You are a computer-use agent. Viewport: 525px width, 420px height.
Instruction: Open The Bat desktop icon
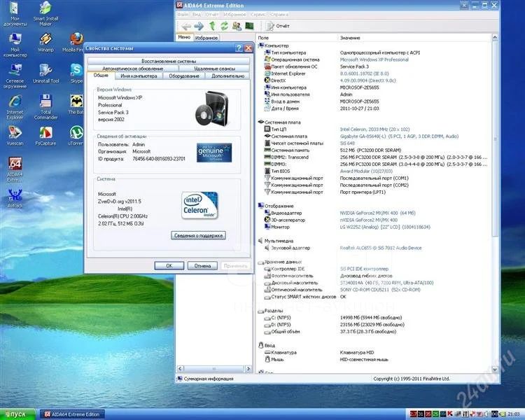(x=76, y=105)
